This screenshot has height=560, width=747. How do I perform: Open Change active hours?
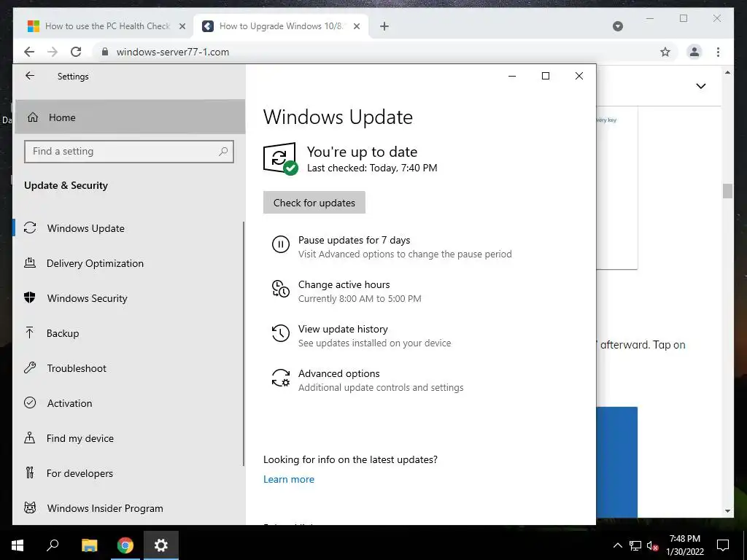tap(347, 292)
